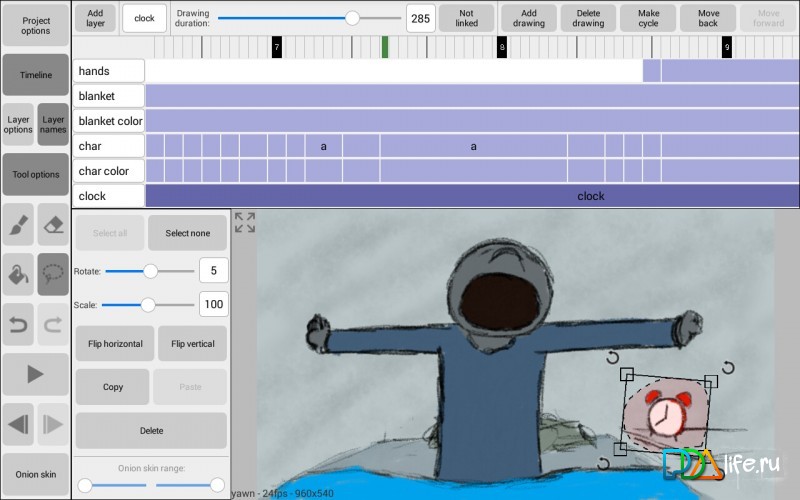Click bottom-left scale handle of selection box
The width and height of the screenshot is (800, 500).
click(620, 448)
